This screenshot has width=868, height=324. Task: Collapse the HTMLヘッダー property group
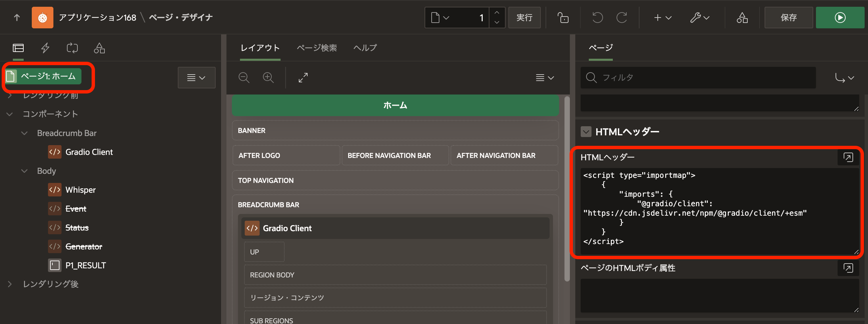[586, 132]
